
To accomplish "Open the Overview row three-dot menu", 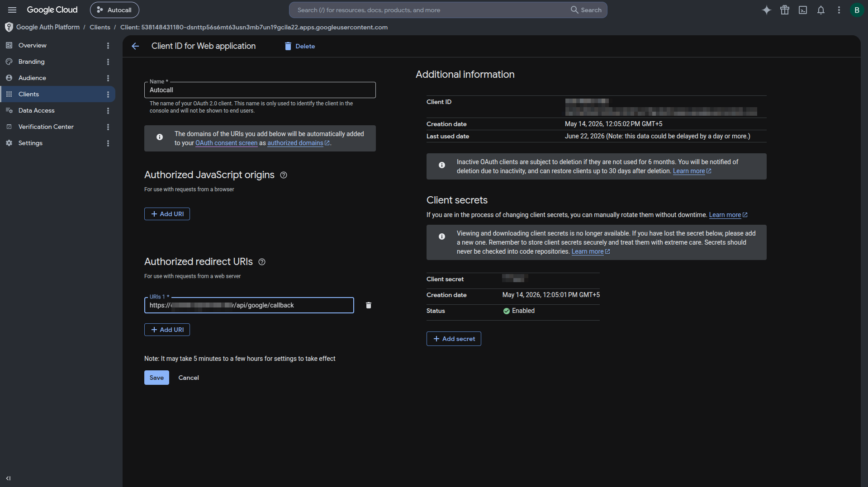I will click(x=108, y=46).
